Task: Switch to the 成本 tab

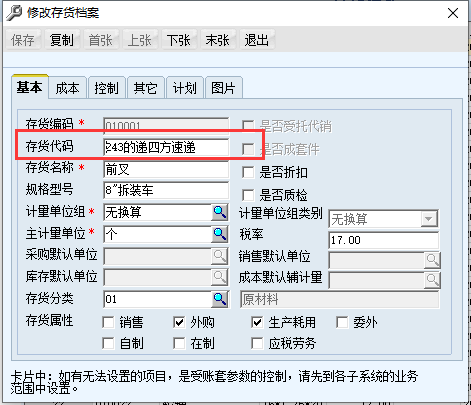Action: [x=68, y=88]
